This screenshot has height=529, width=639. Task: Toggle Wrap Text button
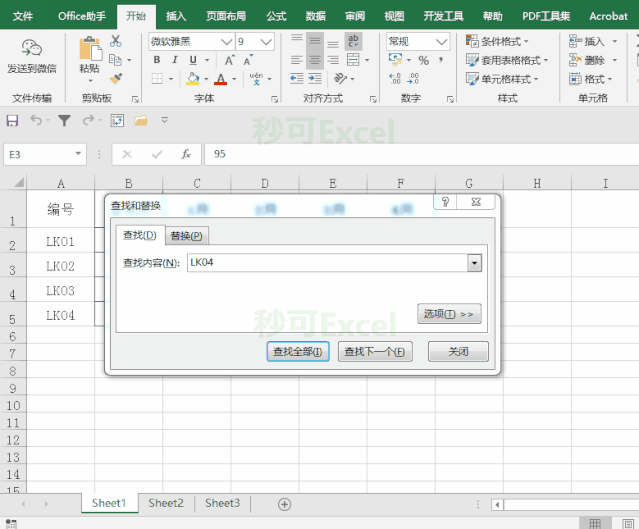pos(353,41)
